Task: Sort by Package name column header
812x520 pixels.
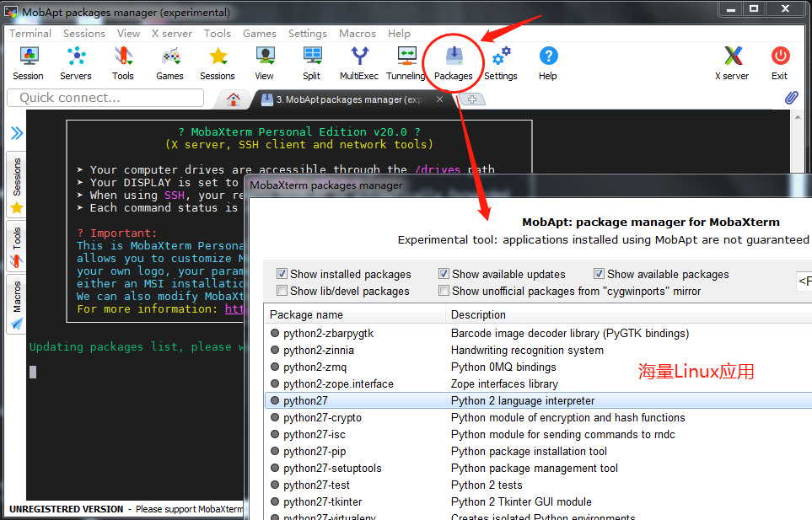Action: click(x=355, y=314)
